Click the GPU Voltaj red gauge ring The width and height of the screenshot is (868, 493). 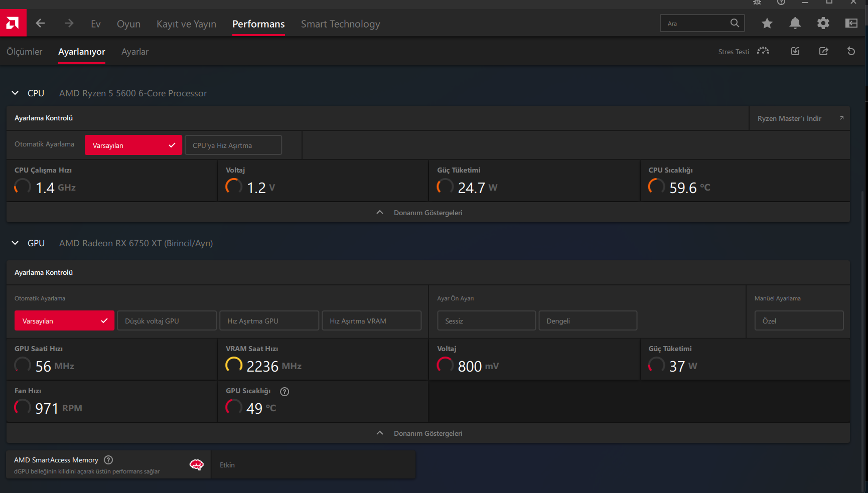[x=445, y=365]
